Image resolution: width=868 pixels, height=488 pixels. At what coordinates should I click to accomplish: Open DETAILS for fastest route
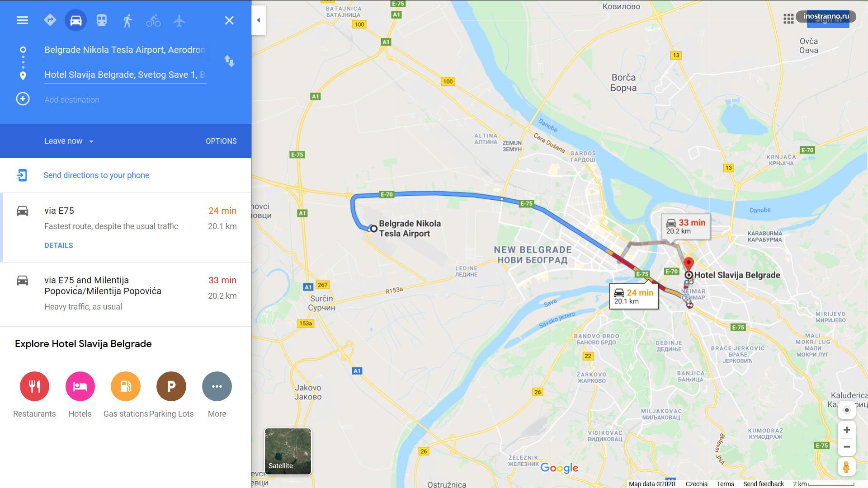click(x=59, y=245)
